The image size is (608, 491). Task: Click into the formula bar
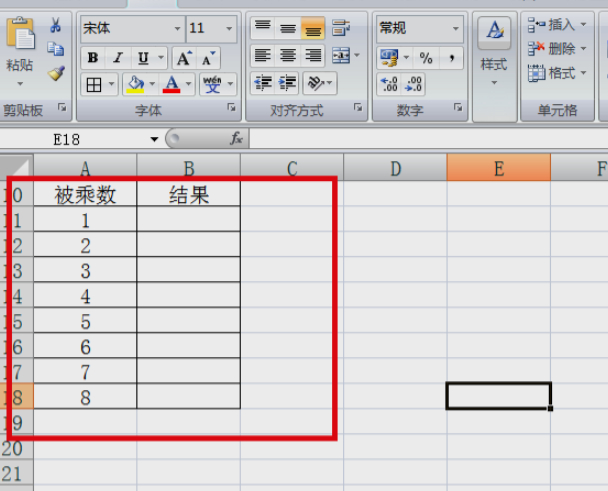tap(428, 139)
